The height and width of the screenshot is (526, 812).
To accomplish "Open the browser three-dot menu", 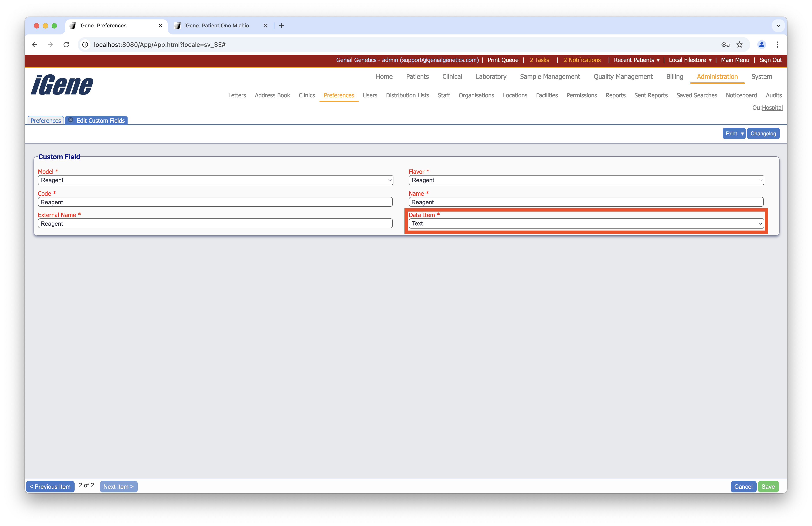I will point(778,45).
